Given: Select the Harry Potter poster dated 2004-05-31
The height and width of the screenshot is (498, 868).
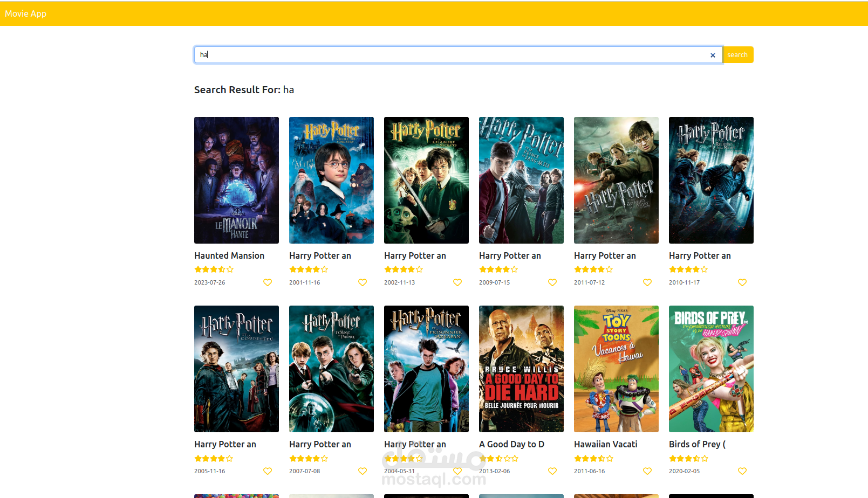Looking at the screenshot, I should pos(426,369).
